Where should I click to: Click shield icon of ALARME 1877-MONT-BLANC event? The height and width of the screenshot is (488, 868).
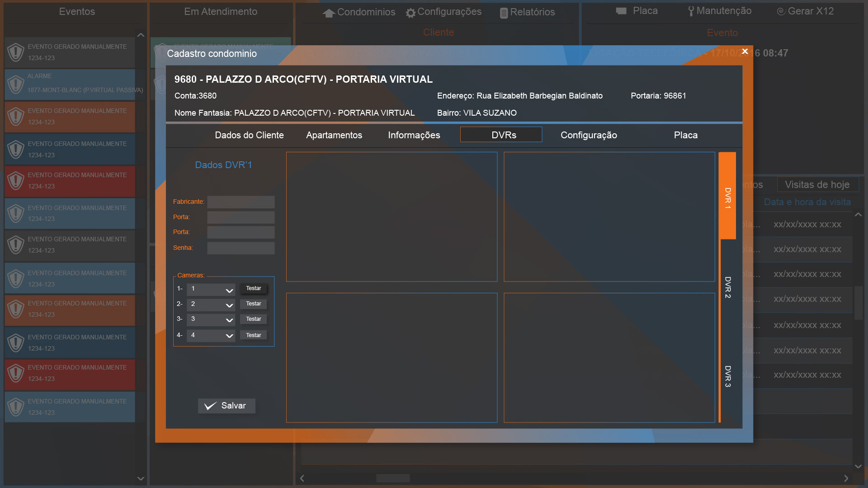[16, 84]
